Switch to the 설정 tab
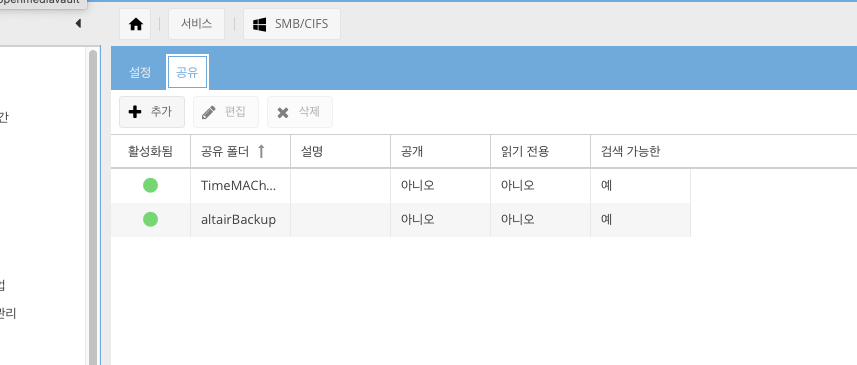The image size is (857, 365). click(x=140, y=72)
